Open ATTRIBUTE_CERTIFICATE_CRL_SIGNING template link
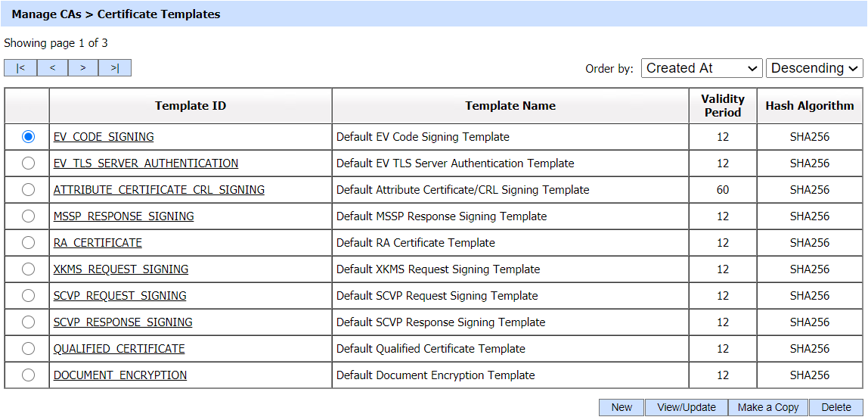This screenshot has height=420, width=868. [x=159, y=190]
